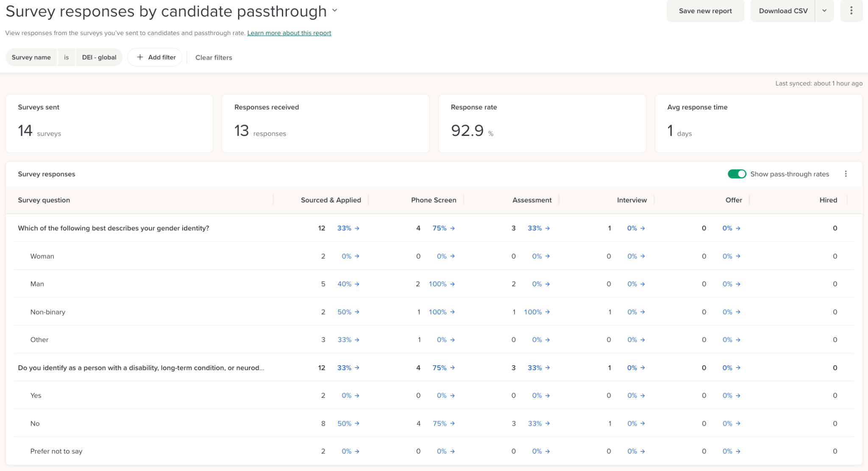Screen dimensions: 868x471
Task: Select the Phone Screen column header
Action: [433, 200]
